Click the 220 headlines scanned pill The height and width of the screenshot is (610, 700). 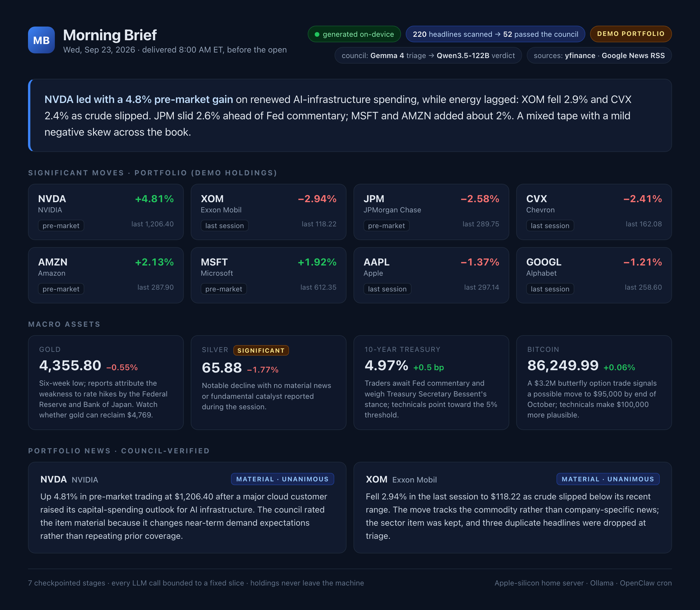point(495,34)
